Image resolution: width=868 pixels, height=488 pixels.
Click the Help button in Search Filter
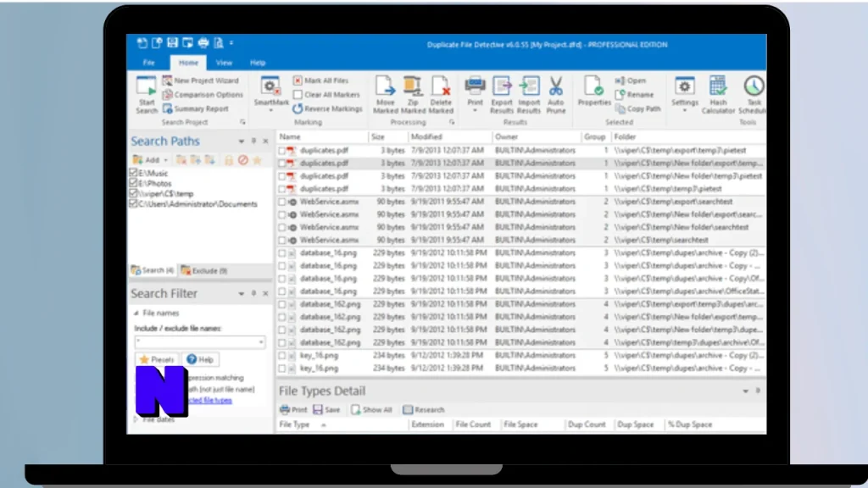200,359
